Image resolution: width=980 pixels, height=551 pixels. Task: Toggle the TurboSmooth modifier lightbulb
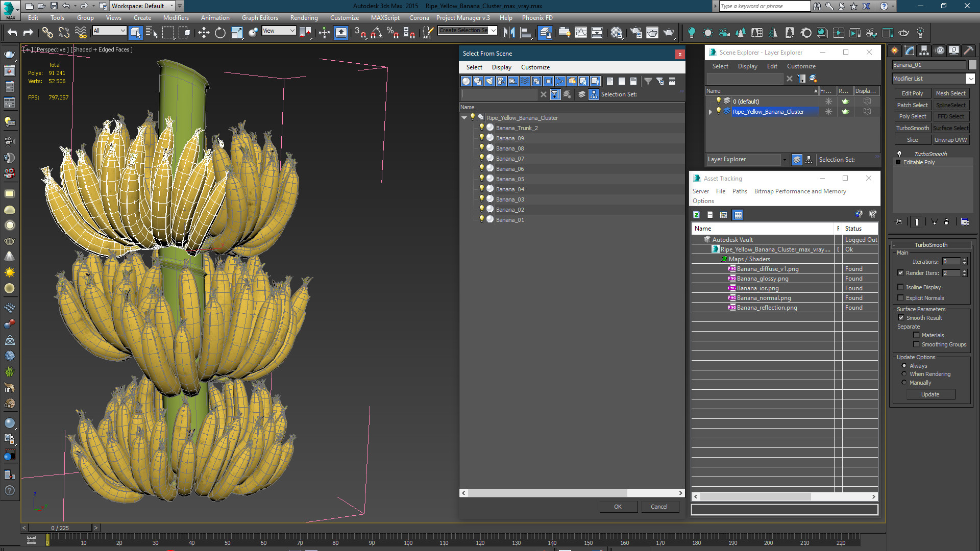[x=899, y=154]
